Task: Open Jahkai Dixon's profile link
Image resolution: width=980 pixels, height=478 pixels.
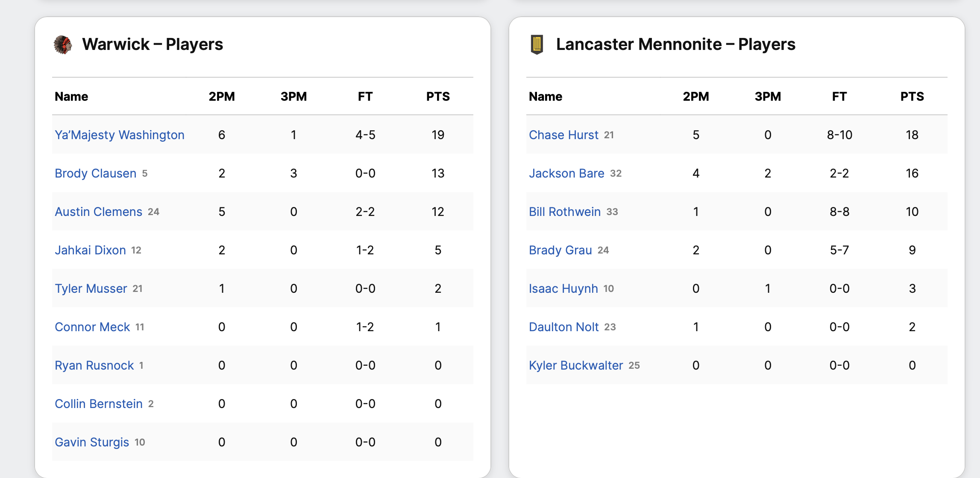Action: coord(90,250)
